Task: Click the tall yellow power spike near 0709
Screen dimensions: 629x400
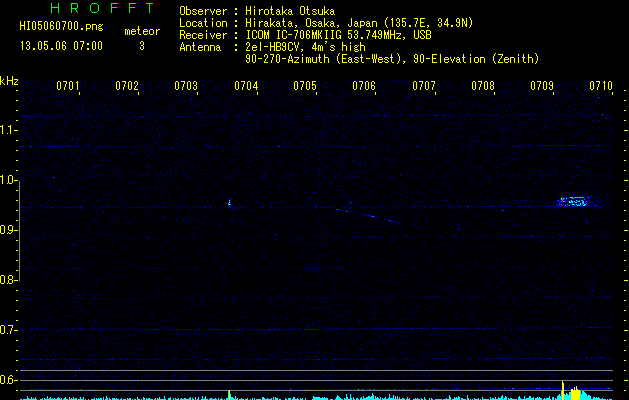Action: pyautogui.click(x=562, y=390)
